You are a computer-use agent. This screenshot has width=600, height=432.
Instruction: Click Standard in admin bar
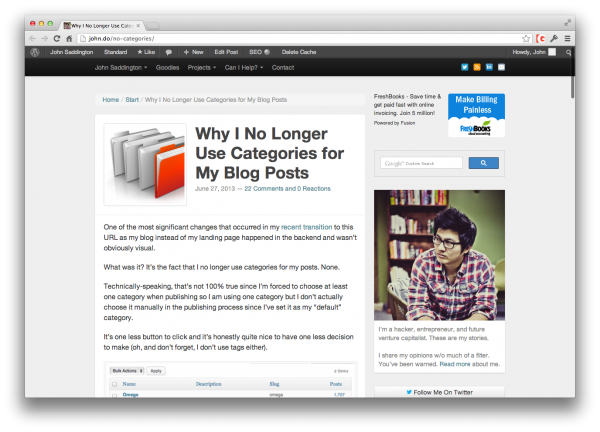(115, 52)
